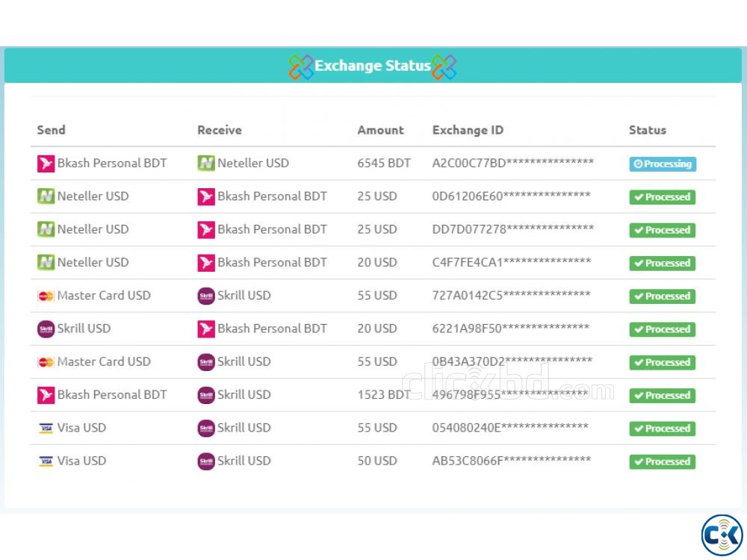Click the Neteller send icon in row 0D61206E60

(x=46, y=196)
